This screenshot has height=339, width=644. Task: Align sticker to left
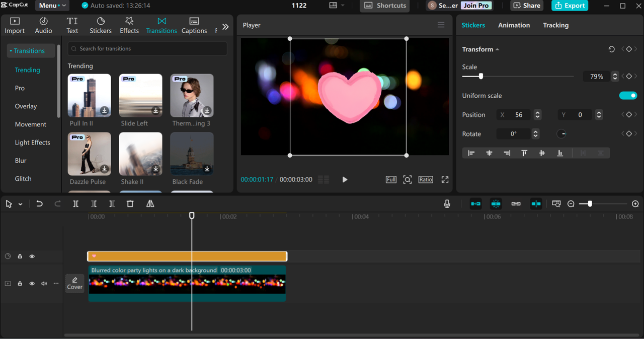point(471,153)
